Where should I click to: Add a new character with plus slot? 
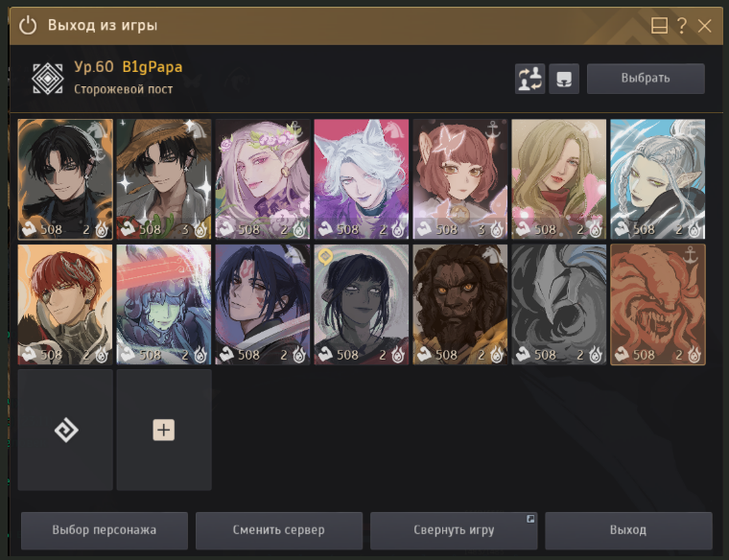164,430
